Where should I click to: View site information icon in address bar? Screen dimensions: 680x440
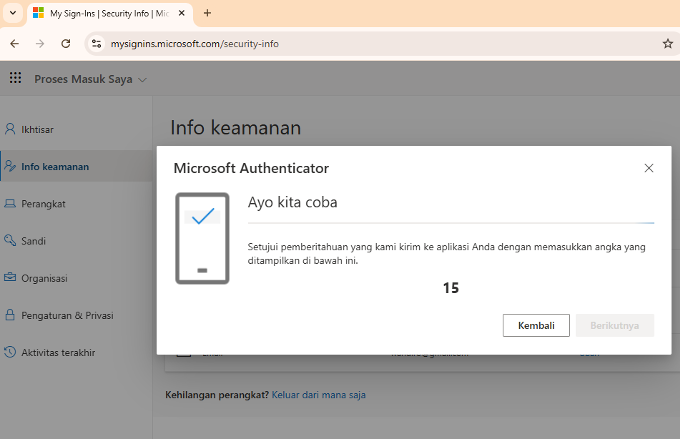coord(97,44)
